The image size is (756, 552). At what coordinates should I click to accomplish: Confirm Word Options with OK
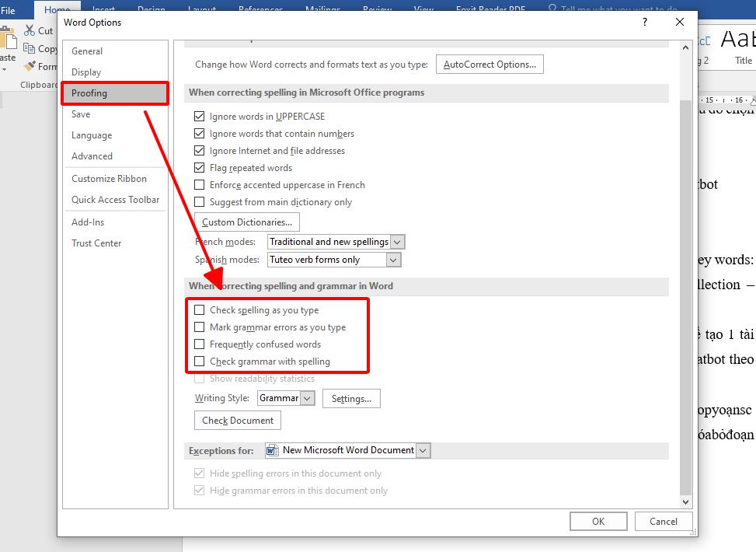pos(598,521)
